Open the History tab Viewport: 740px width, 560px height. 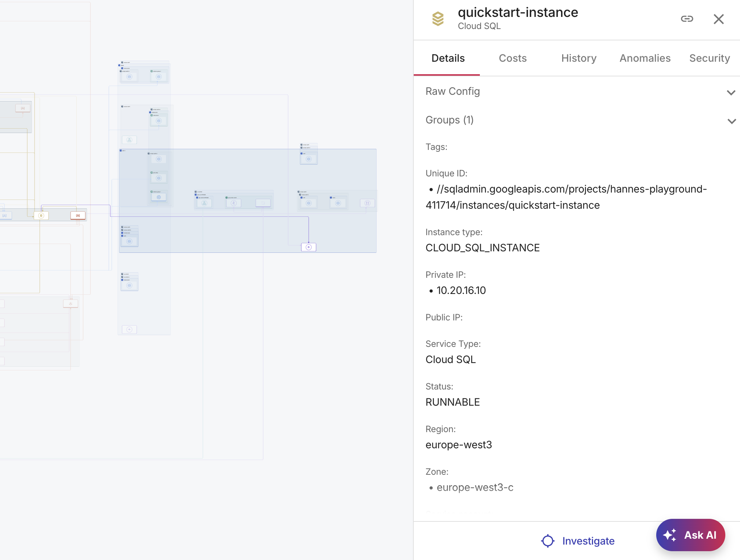click(579, 58)
